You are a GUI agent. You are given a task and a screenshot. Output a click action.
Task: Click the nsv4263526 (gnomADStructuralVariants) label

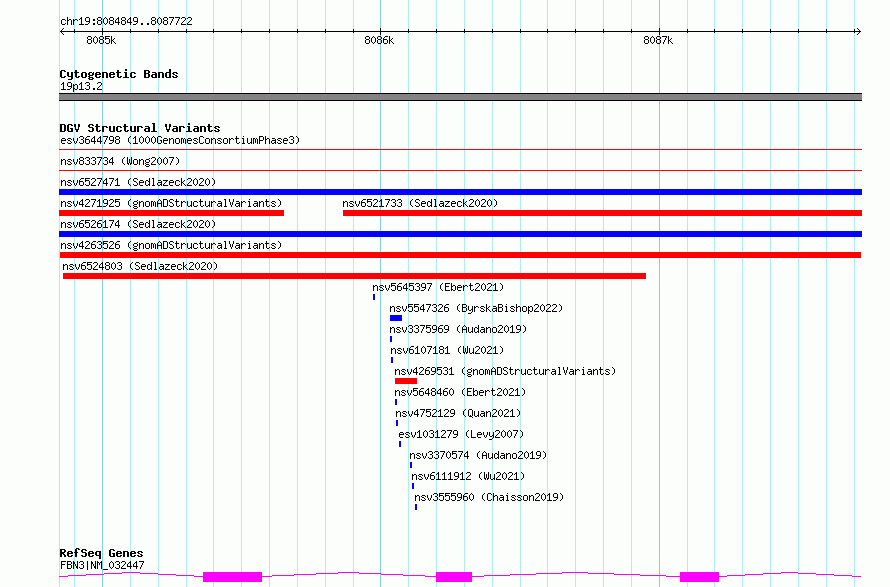pyautogui.click(x=171, y=245)
